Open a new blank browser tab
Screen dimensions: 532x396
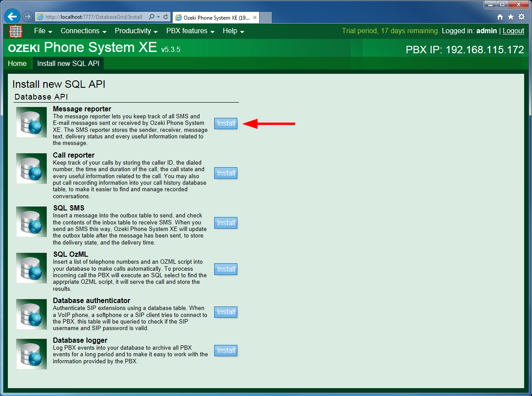(266, 17)
